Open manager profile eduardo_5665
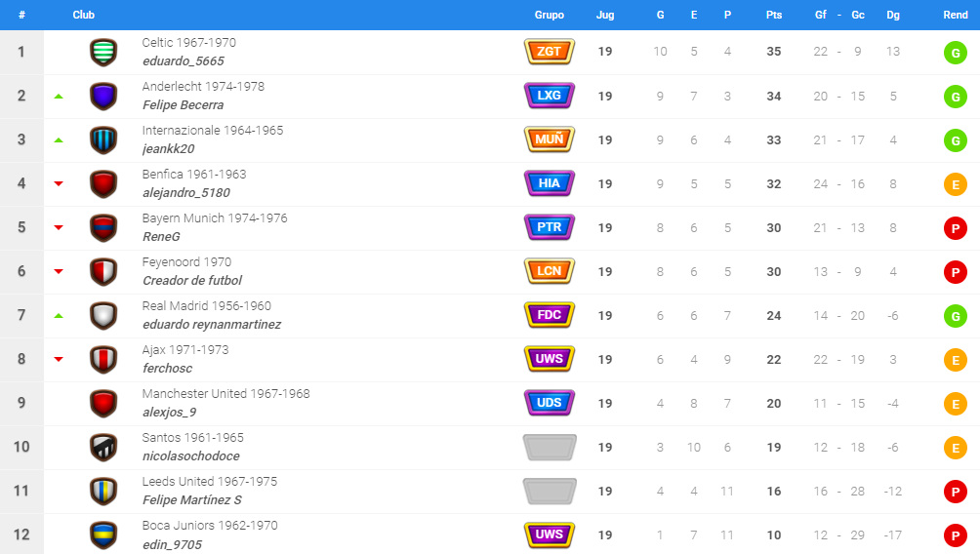 tap(184, 61)
